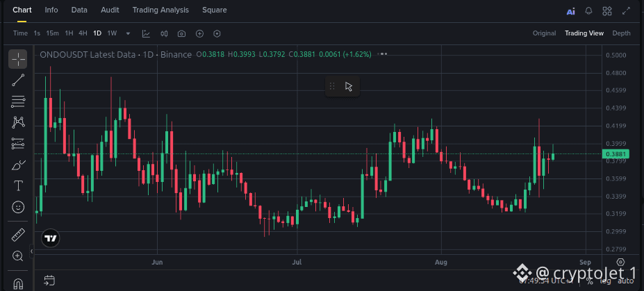Open price alert bell icon
The width and height of the screenshot is (644, 291).
(x=589, y=11)
